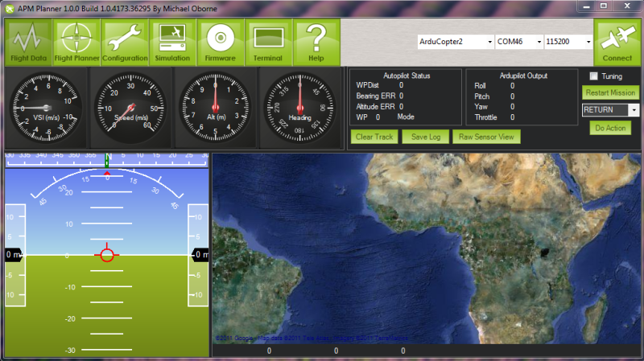The height and width of the screenshot is (361, 644).
Task: Open the Flight Planner screen
Action: tap(76, 42)
